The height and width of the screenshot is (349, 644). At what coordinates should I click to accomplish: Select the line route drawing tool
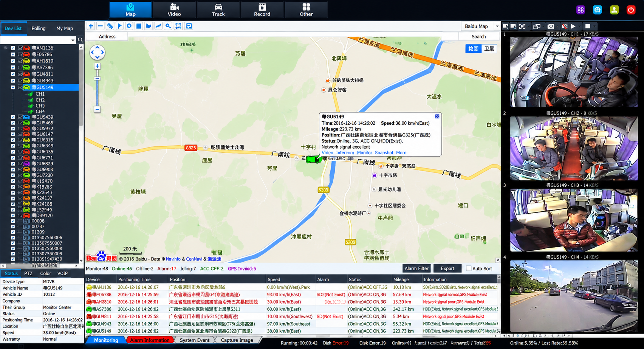[158, 26]
